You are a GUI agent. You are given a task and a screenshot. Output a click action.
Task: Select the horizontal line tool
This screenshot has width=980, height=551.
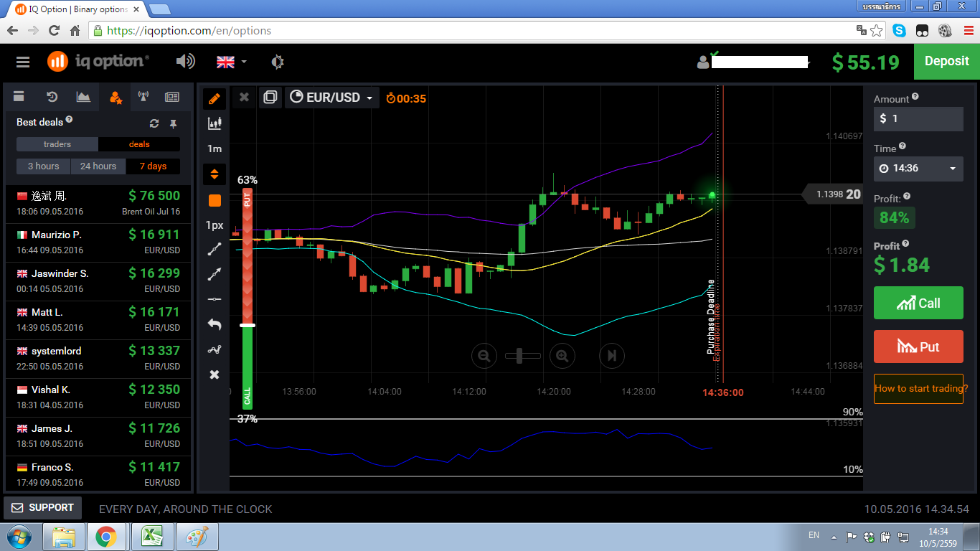[214, 299]
